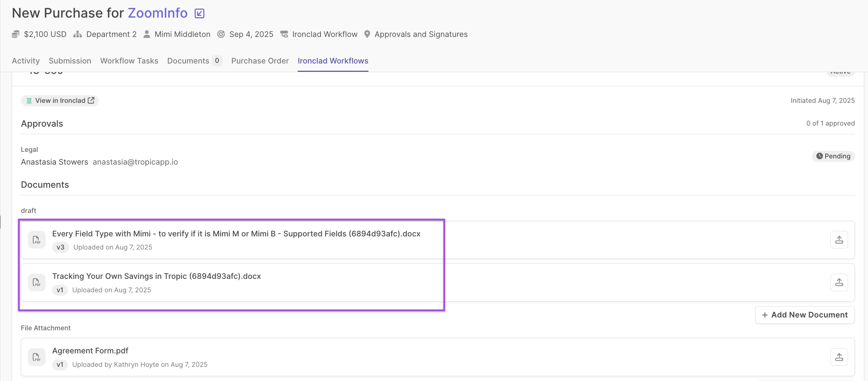Click the Pending status badge
The height and width of the screenshot is (381, 868).
coord(833,156)
